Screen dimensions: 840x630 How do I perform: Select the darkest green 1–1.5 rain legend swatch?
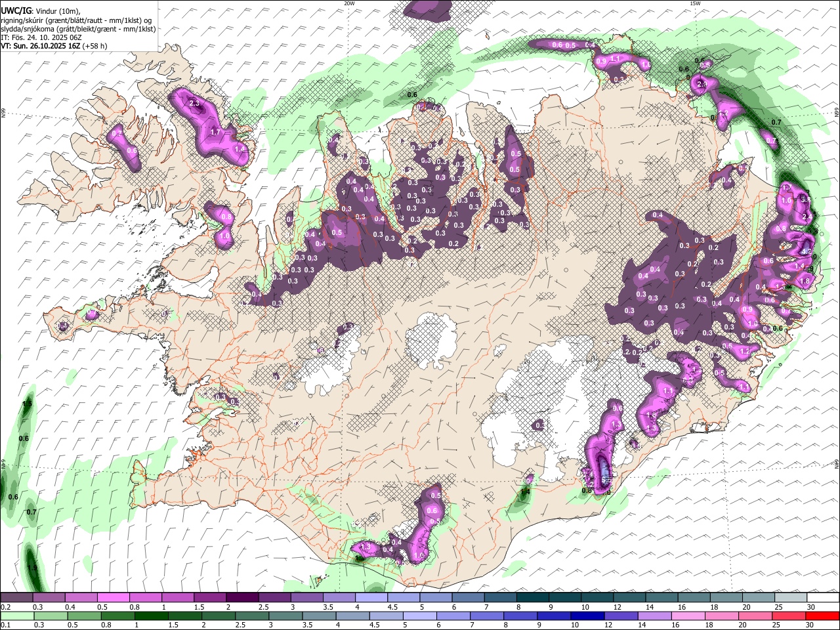pos(152,616)
